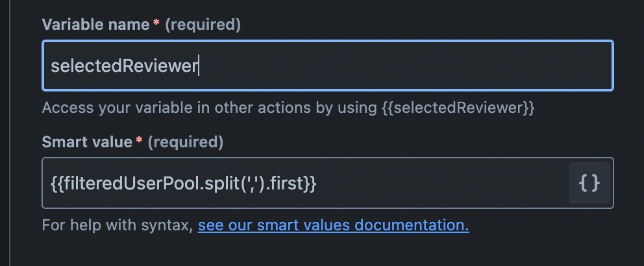
Task: Click '(required)' next to Smart value
Action: click(x=185, y=142)
